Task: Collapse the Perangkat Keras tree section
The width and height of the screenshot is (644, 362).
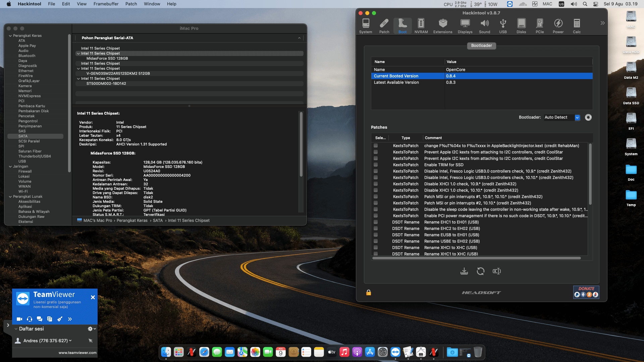Action: click(10, 36)
